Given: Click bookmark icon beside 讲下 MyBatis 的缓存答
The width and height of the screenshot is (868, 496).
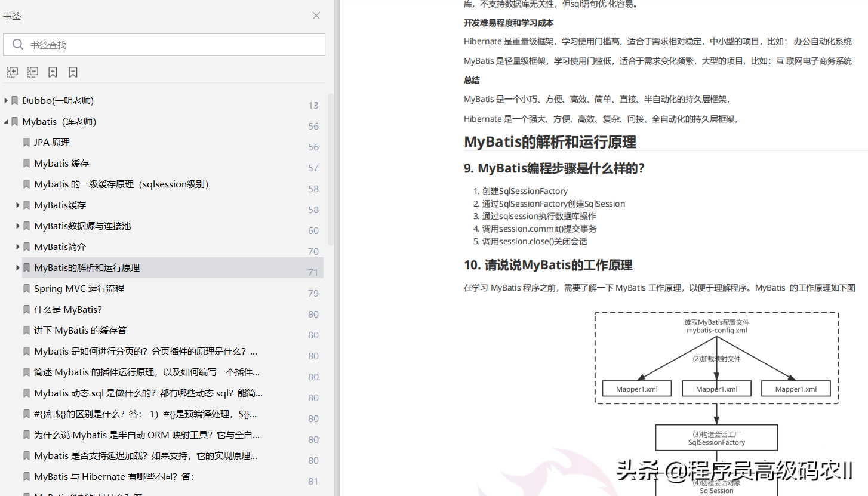Looking at the screenshot, I should (26, 331).
